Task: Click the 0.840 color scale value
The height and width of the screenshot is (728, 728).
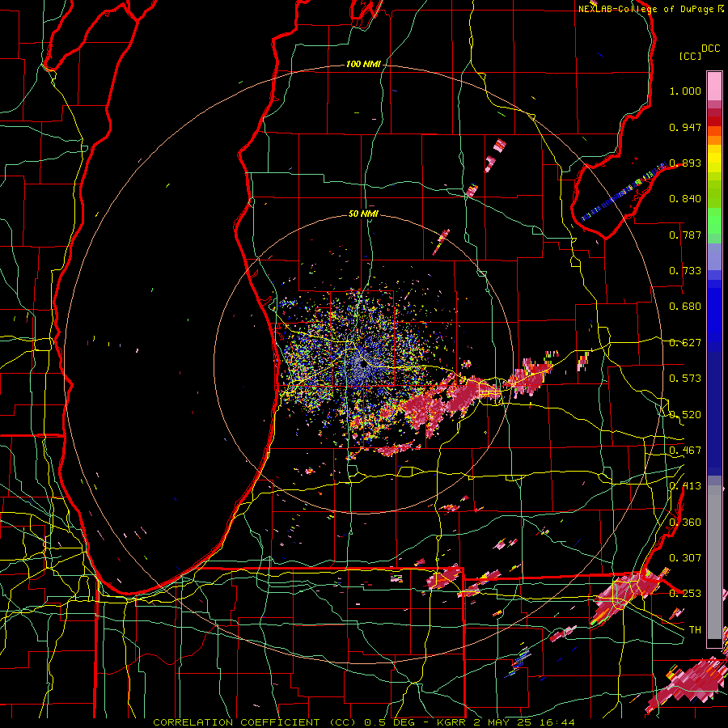Action: click(x=685, y=199)
